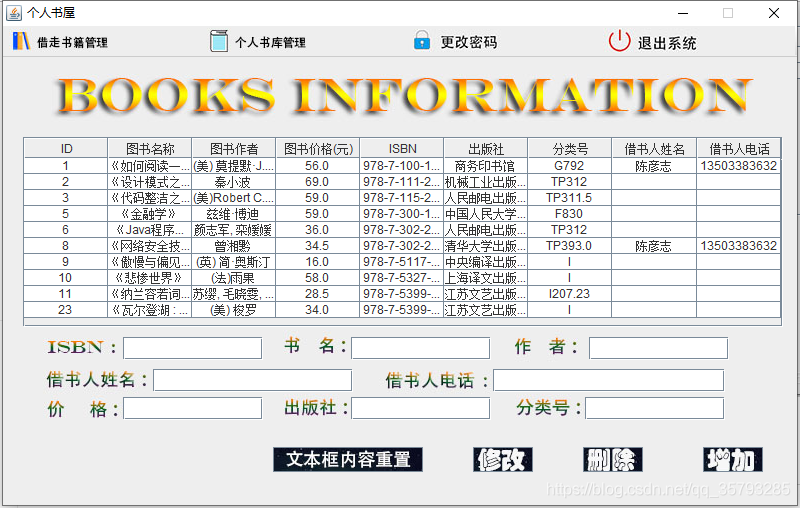Select publisher 中国人民大学... cell
800x508 pixels.
tap(486, 214)
